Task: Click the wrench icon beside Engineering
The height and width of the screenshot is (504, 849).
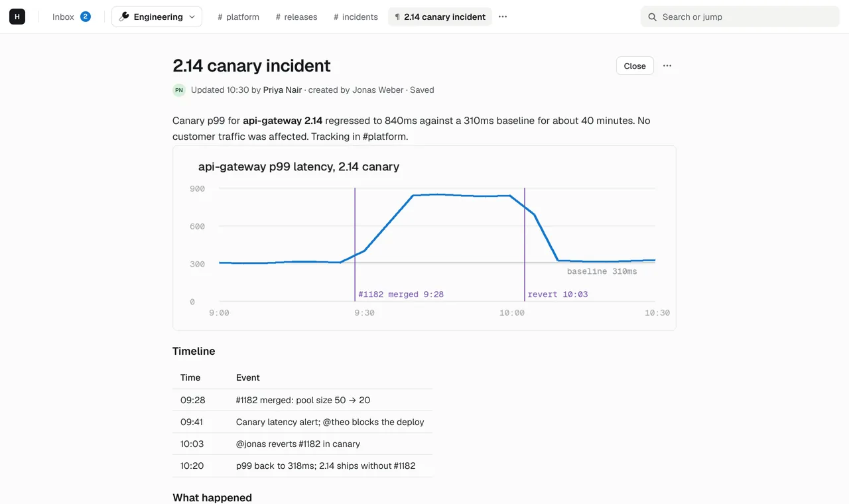Action: coord(124,17)
